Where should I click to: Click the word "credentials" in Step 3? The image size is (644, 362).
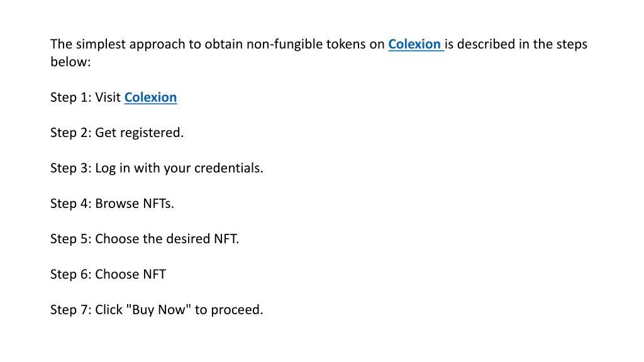point(228,168)
